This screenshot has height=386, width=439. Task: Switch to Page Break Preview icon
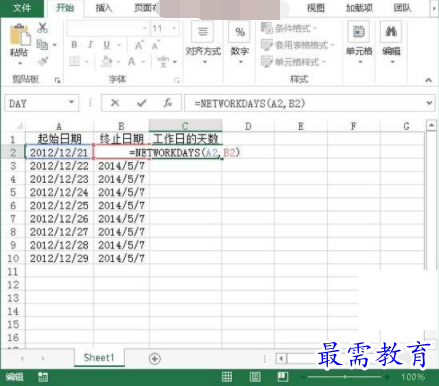283,377
